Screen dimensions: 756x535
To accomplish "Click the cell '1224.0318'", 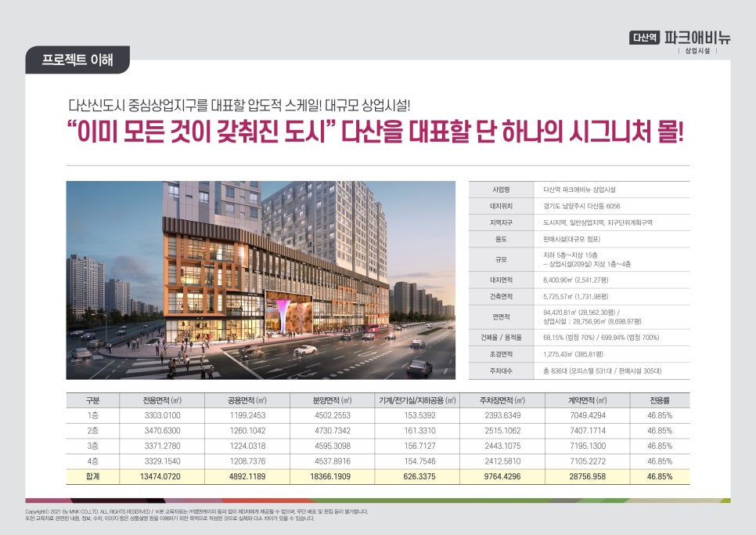I will [x=247, y=446].
